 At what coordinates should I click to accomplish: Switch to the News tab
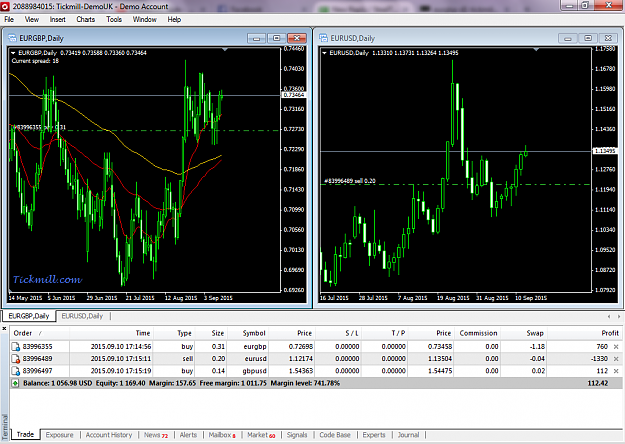click(155, 435)
